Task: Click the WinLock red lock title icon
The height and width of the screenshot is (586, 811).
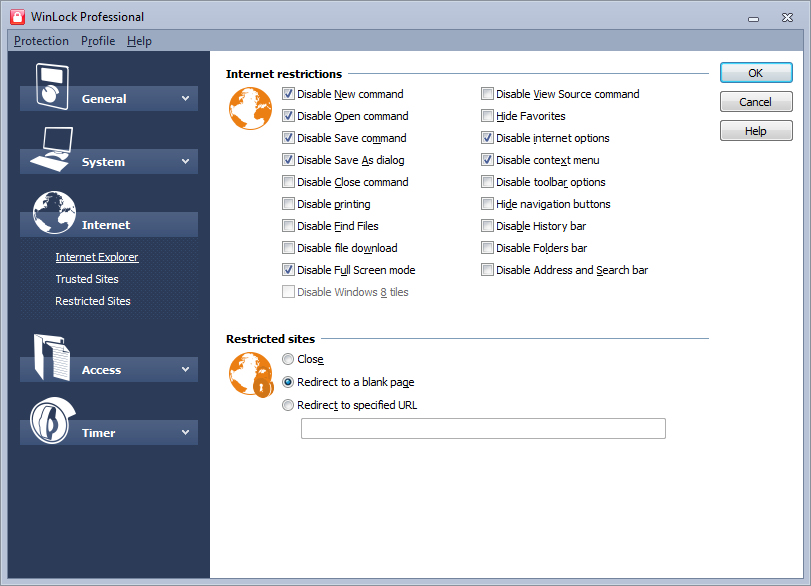Action: point(17,17)
